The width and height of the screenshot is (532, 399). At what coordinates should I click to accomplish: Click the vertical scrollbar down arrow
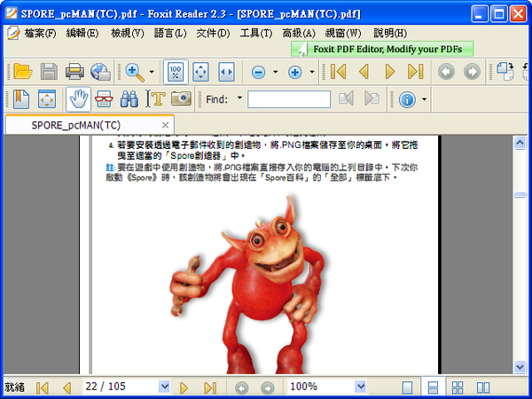pyautogui.click(x=520, y=367)
